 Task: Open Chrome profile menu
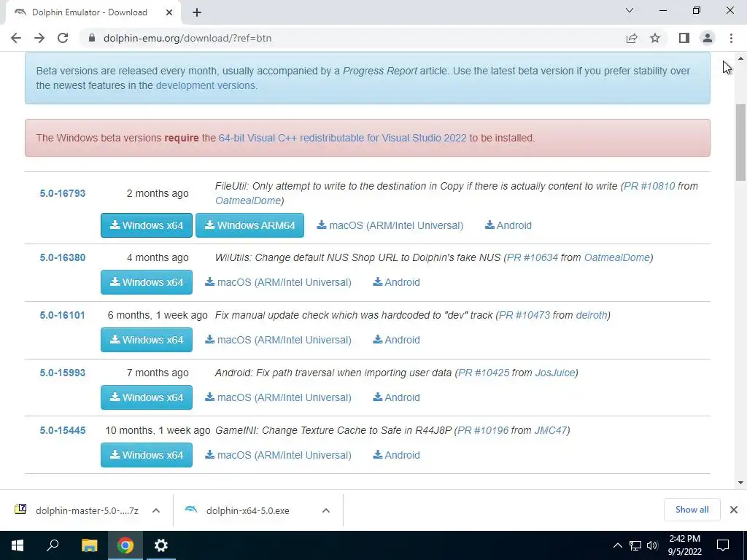tap(708, 38)
